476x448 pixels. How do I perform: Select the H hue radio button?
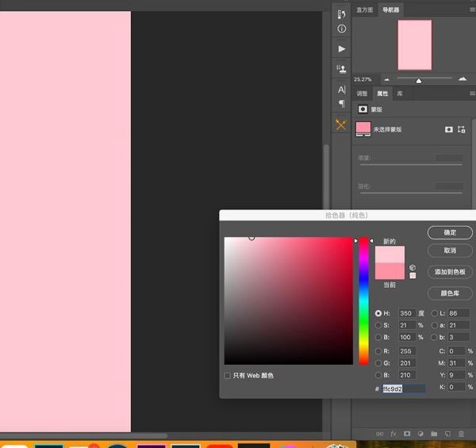point(378,313)
